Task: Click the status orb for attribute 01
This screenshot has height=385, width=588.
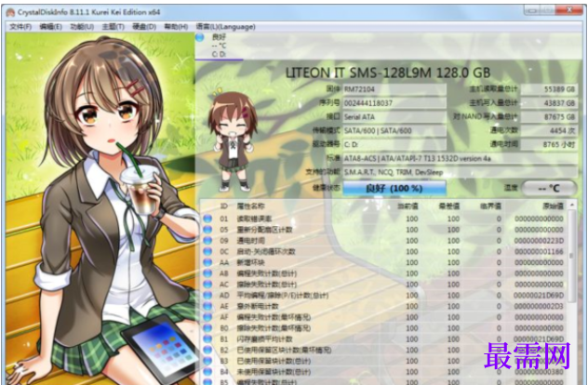Action: (207, 219)
